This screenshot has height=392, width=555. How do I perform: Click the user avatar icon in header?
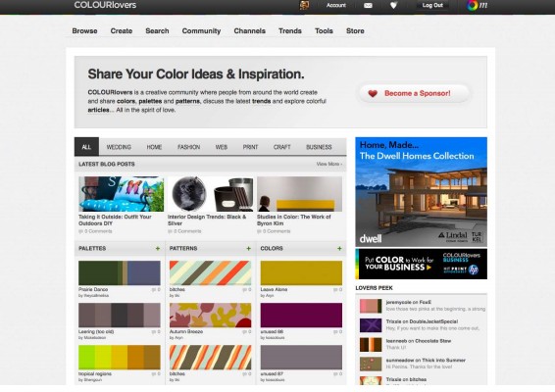point(304,5)
